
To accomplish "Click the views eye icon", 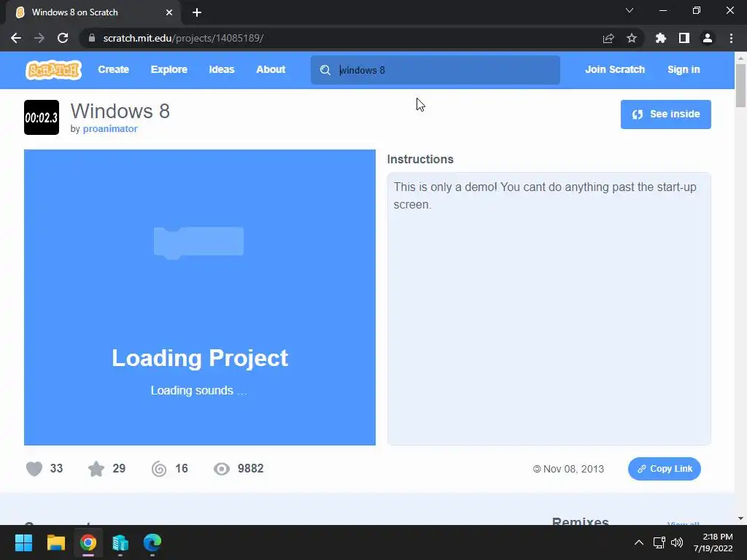I will (x=222, y=469).
